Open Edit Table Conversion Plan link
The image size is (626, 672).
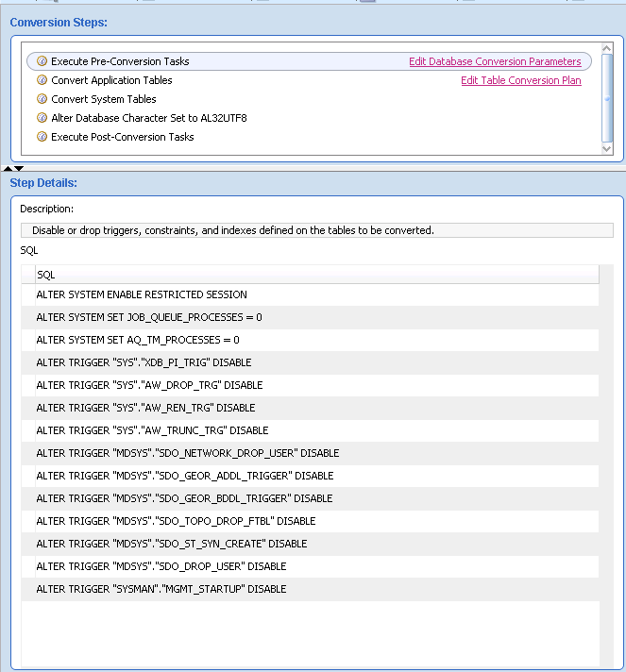[521, 80]
